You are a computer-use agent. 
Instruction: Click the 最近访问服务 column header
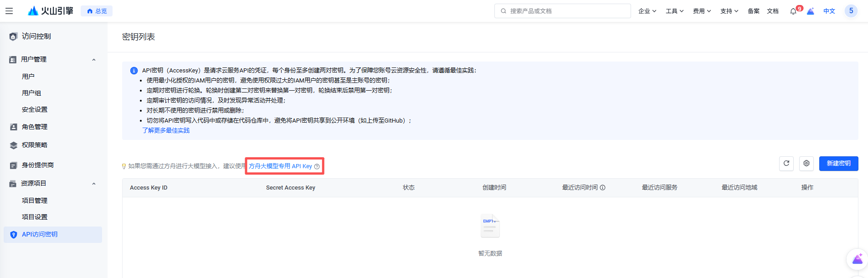pyautogui.click(x=660, y=187)
